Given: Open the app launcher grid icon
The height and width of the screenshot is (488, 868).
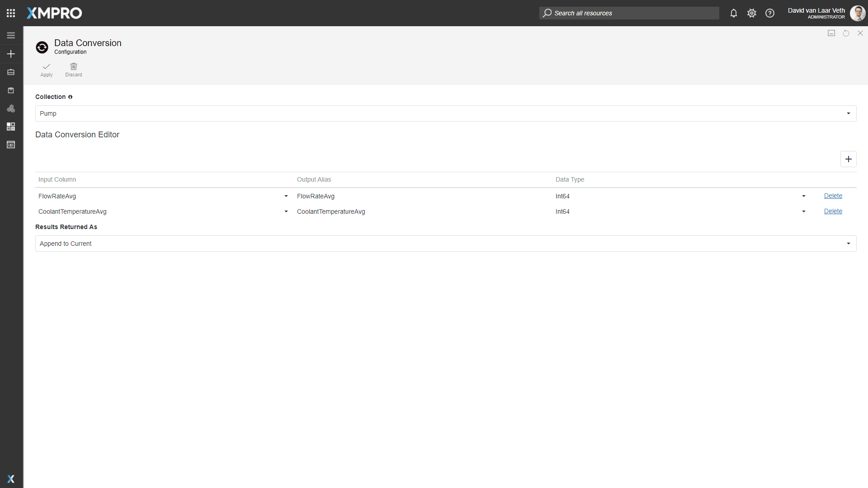Looking at the screenshot, I should point(11,13).
